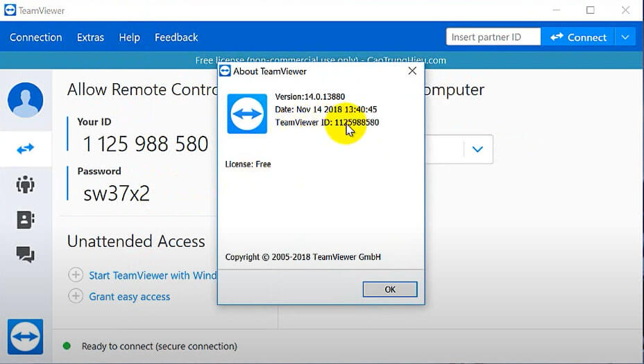This screenshot has width=644, height=364.
Task: Click TeamViewer logo inside About dialog
Action: (247, 114)
